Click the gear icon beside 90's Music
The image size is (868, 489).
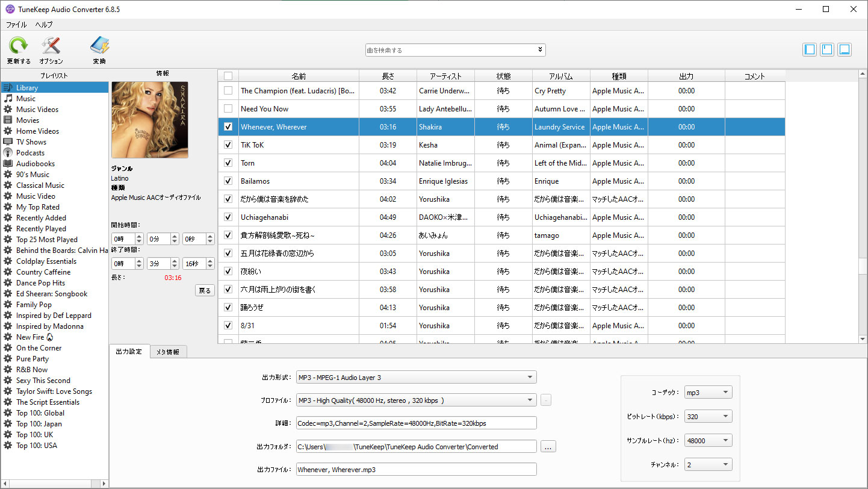pyautogui.click(x=8, y=175)
